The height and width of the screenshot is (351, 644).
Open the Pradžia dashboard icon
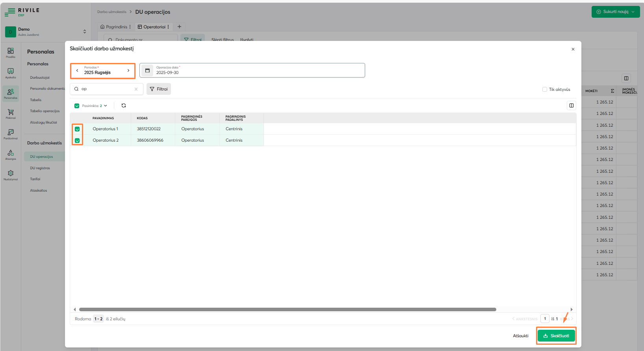(11, 52)
